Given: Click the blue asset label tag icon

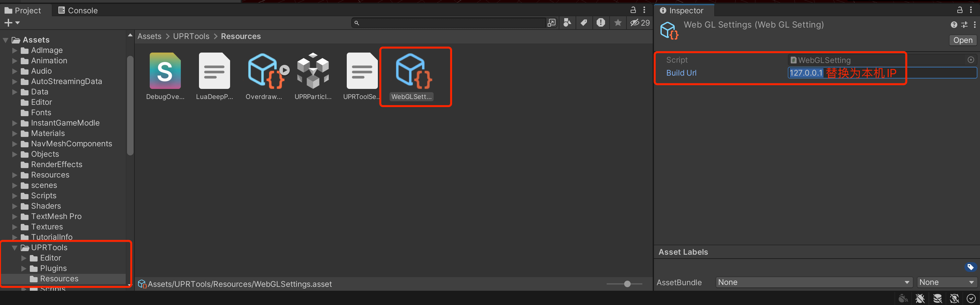Looking at the screenshot, I should pos(970,267).
